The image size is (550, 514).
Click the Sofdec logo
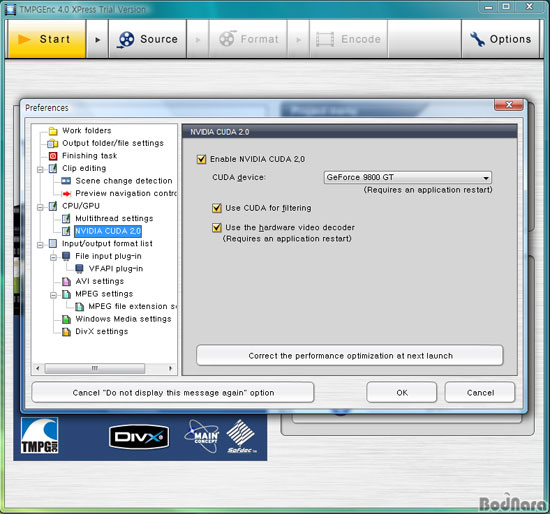coord(241,436)
